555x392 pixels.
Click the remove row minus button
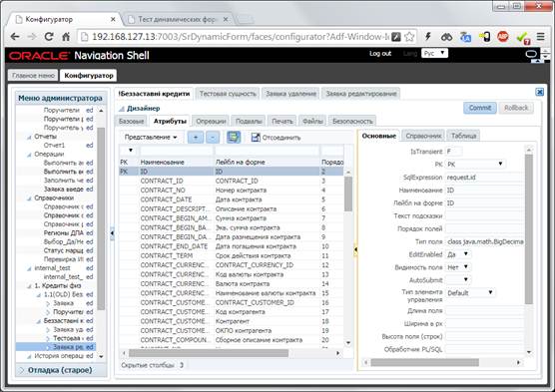(x=213, y=138)
